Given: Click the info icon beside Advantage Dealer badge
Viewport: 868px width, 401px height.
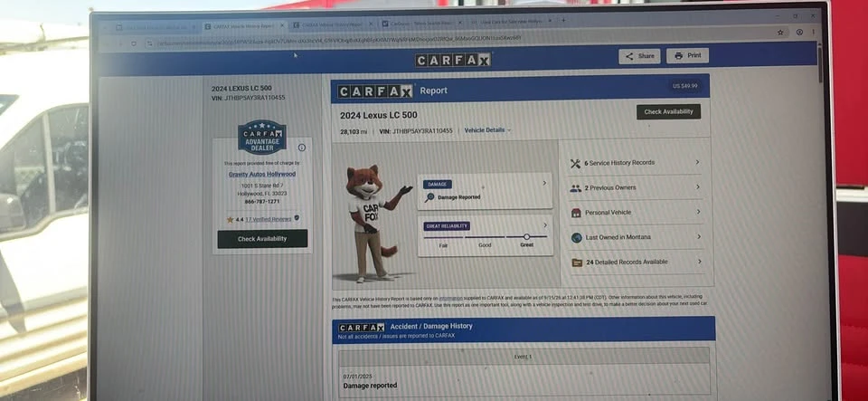Looking at the screenshot, I should 302,148.
